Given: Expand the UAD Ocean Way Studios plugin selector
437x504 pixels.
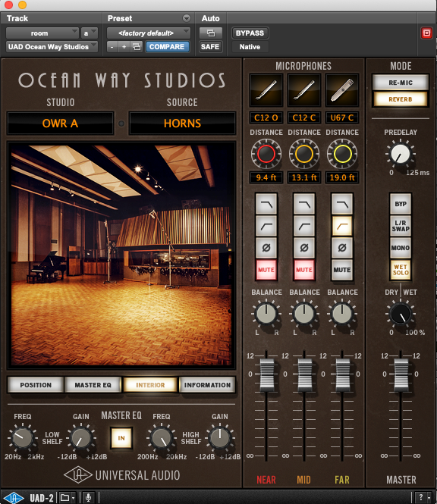Looking at the screenshot, I should (52, 47).
